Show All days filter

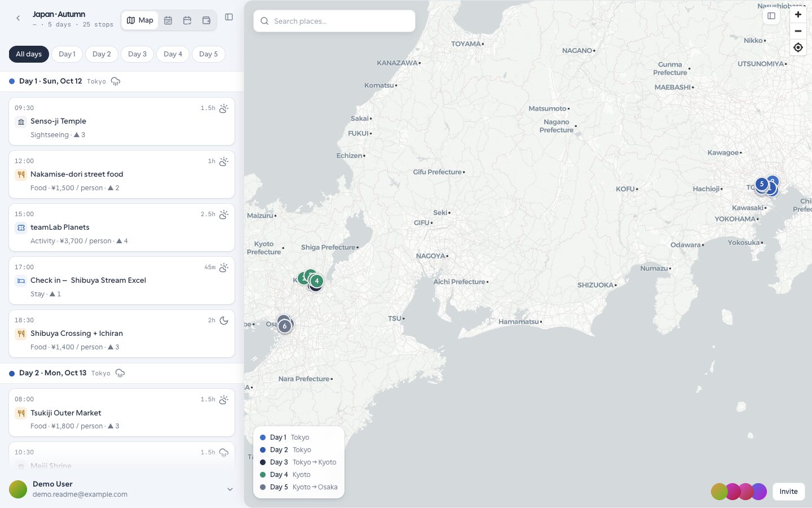click(29, 54)
